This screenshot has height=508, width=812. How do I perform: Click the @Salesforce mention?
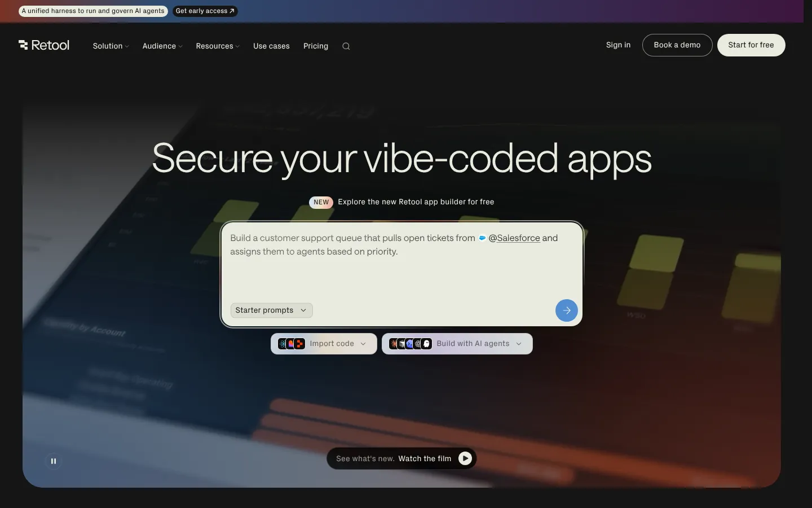click(x=514, y=238)
